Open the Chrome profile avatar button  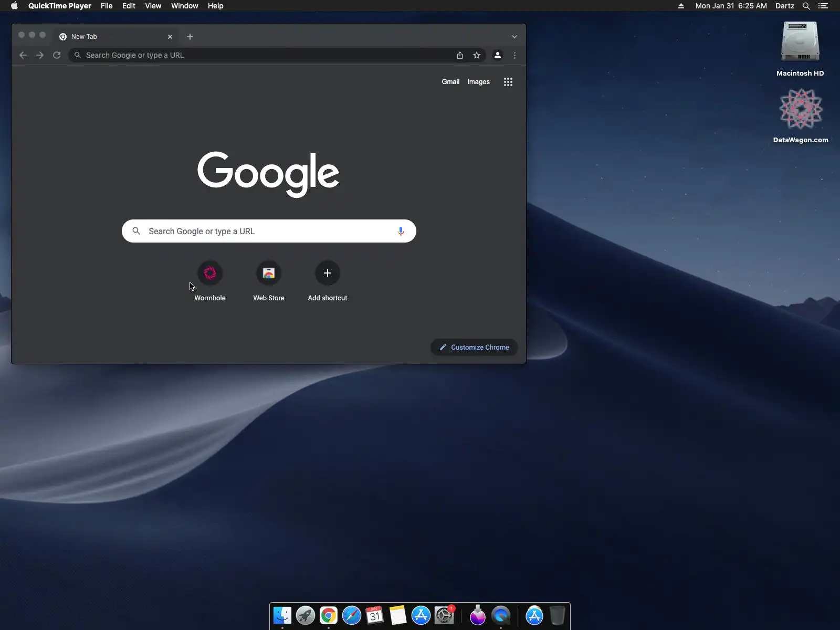pos(498,55)
